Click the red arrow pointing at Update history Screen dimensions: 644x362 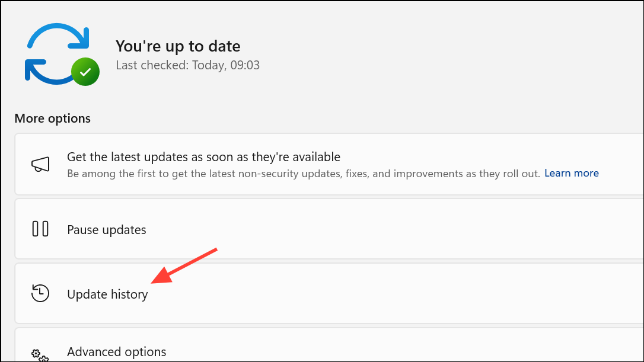pos(184,268)
